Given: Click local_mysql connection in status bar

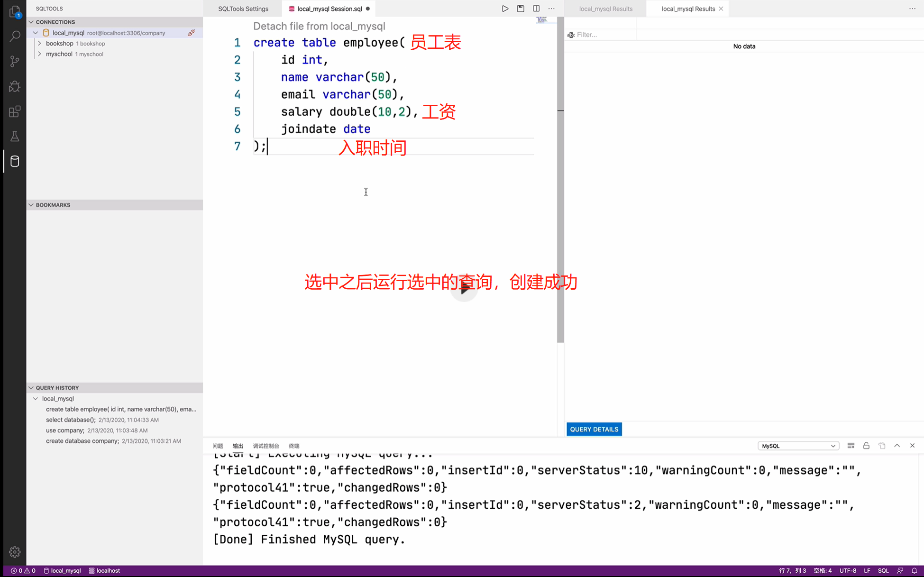Looking at the screenshot, I should pyautogui.click(x=62, y=571).
